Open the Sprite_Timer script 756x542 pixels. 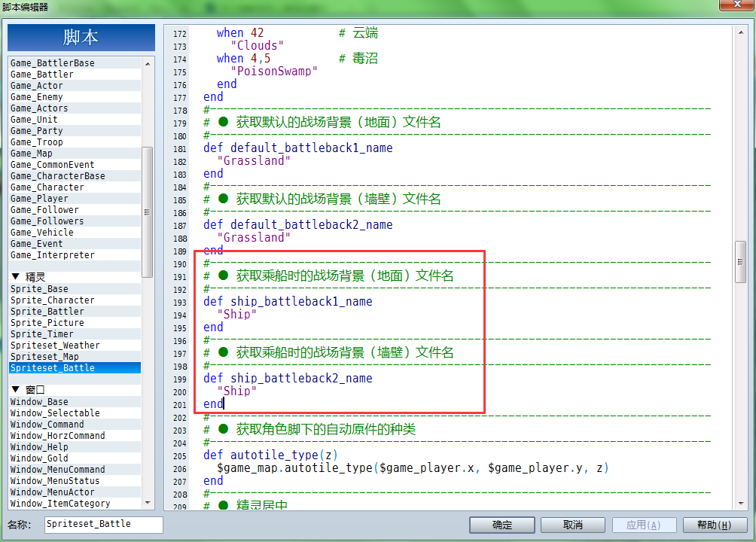[75, 333]
